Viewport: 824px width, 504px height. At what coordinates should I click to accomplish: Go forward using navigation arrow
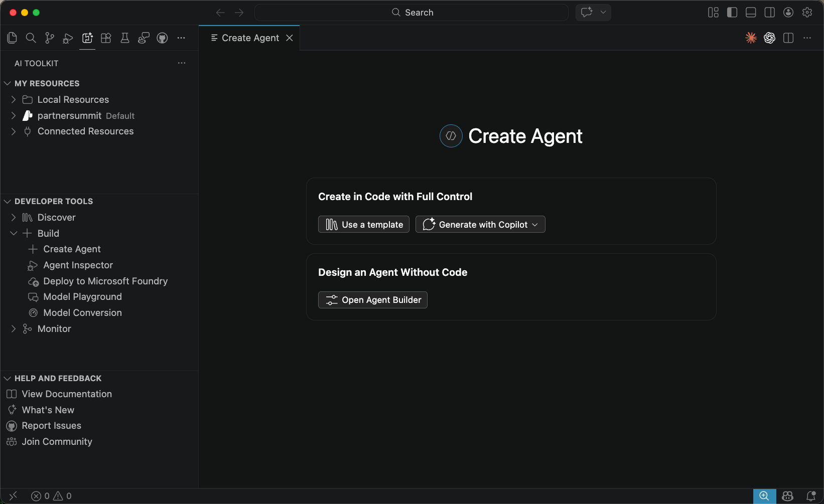(239, 13)
